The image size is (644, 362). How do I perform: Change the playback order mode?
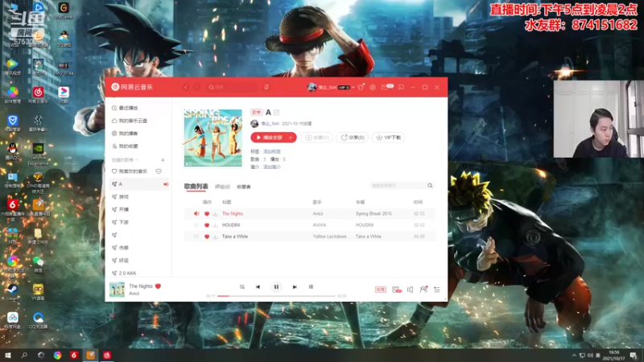242,287
